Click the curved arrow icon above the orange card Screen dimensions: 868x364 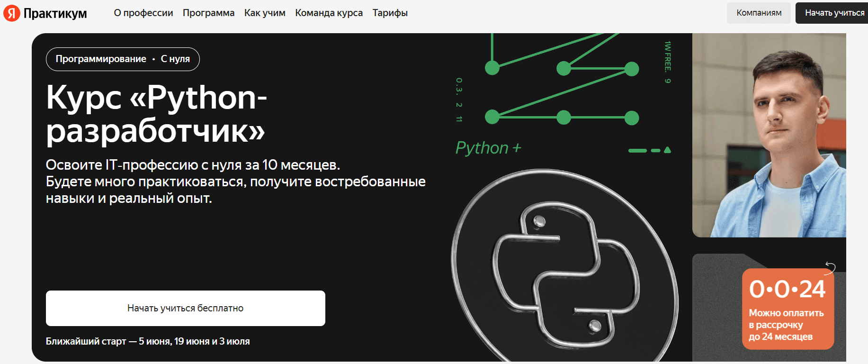[x=830, y=267]
